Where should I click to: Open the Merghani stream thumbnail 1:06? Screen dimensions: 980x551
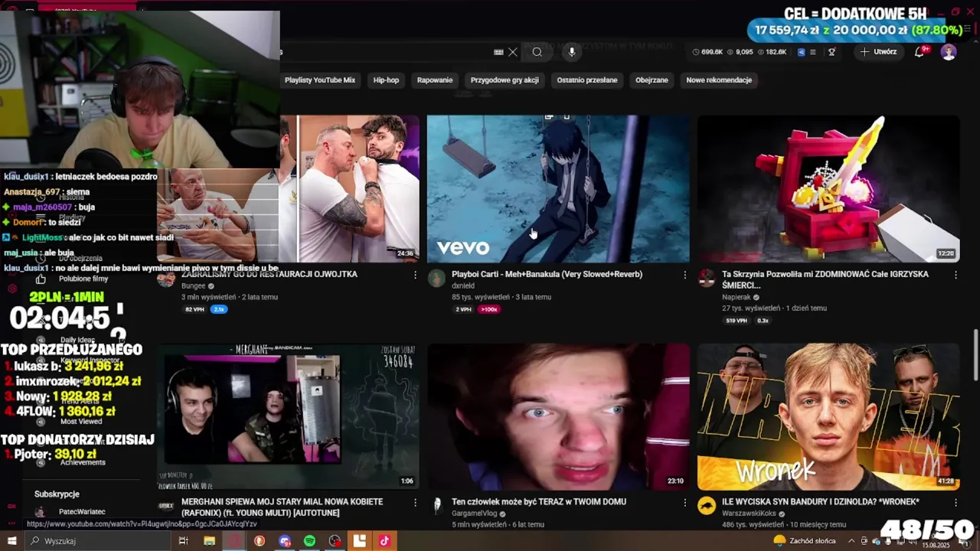[288, 416]
